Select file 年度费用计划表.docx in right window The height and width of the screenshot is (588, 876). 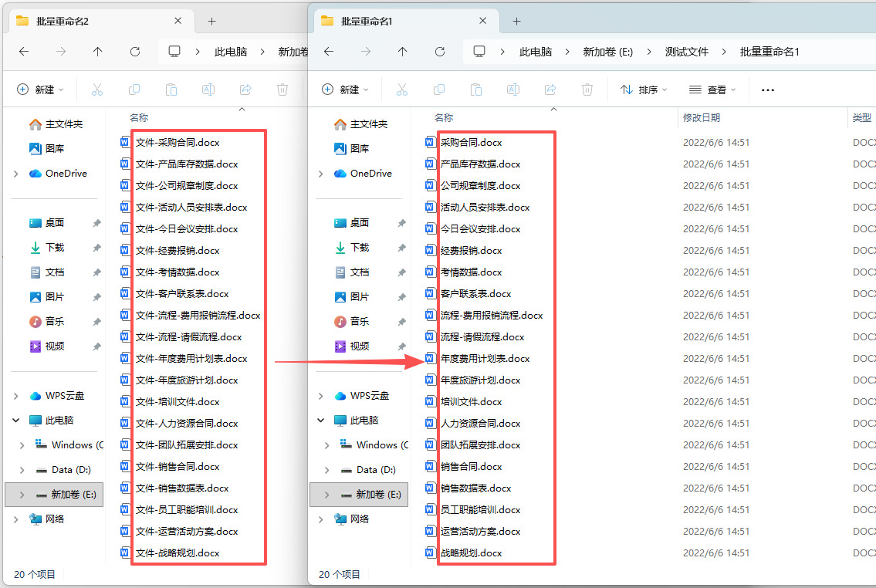click(x=485, y=359)
